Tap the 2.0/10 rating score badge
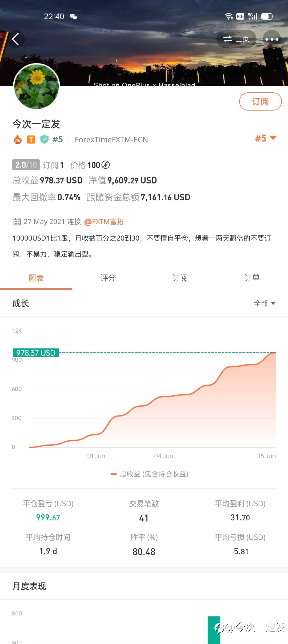This screenshot has width=288, height=644. pyautogui.click(x=26, y=165)
